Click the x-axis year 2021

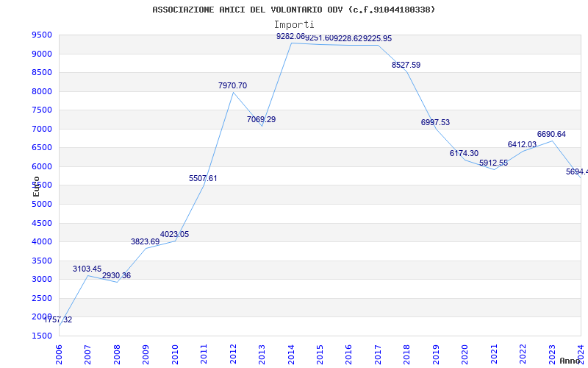pyautogui.click(x=494, y=355)
